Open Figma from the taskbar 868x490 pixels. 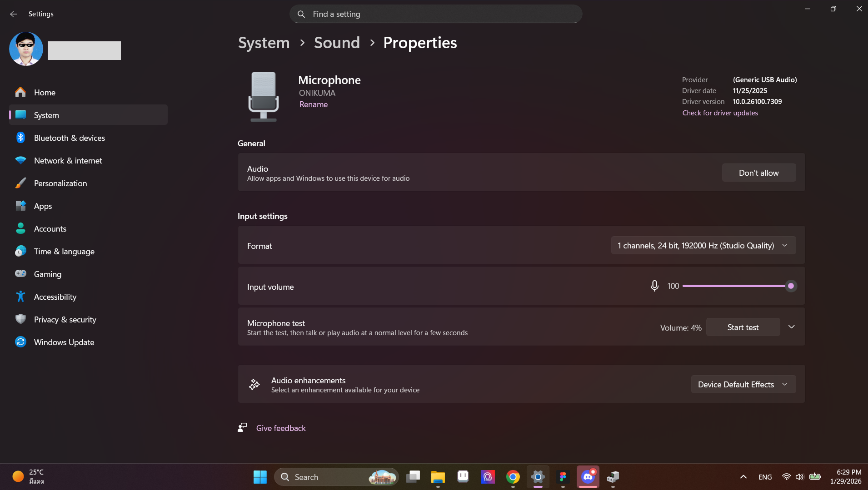[563, 477]
